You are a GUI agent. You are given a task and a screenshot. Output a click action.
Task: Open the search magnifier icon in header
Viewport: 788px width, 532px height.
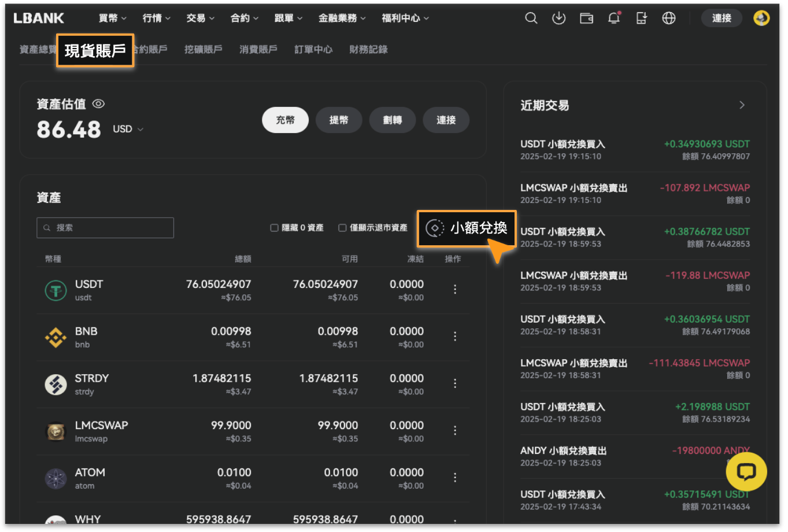tap(531, 19)
